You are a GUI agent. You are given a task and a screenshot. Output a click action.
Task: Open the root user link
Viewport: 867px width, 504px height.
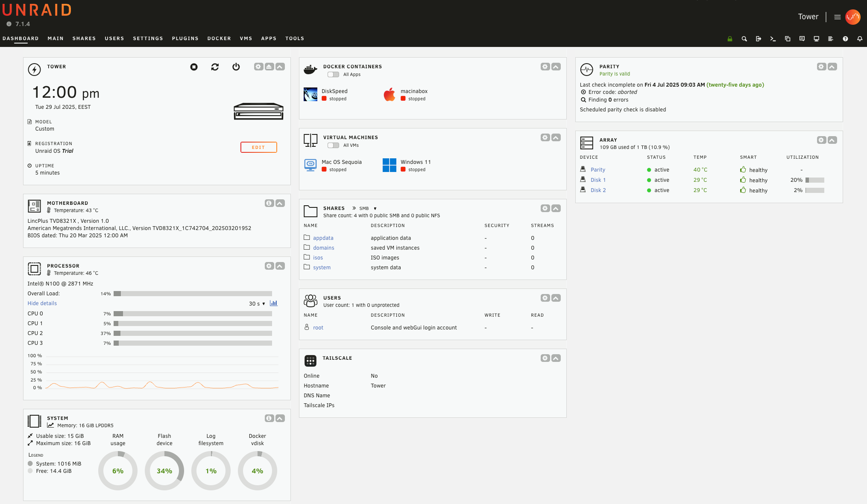(x=318, y=328)
